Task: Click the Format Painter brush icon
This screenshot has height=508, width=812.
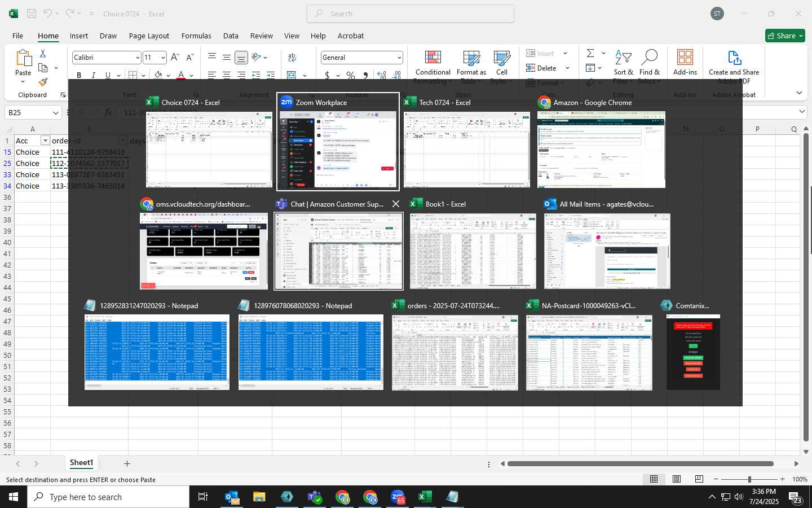Action: pyautogui.click(x=43, y=82)
